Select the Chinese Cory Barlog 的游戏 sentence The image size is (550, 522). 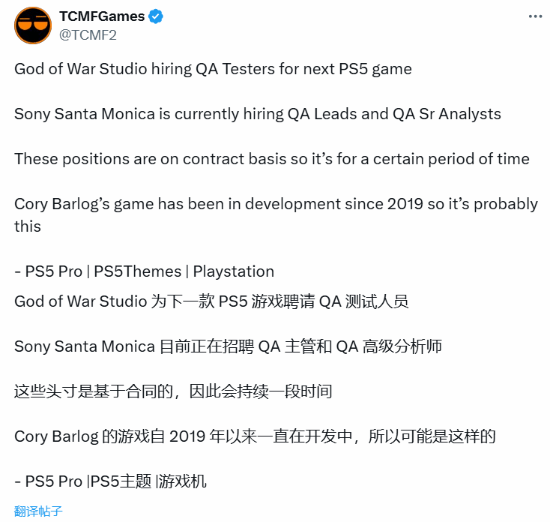click(255, 436)
